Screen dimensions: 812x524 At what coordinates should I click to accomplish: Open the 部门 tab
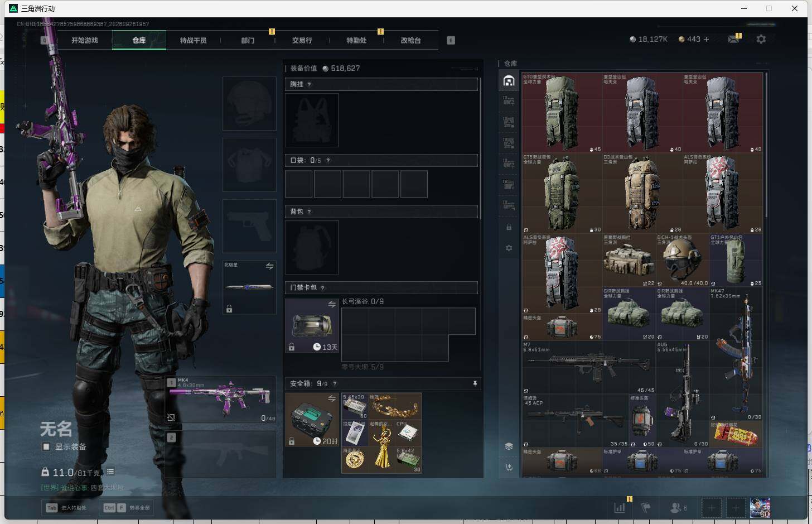(x=248, y=40)
